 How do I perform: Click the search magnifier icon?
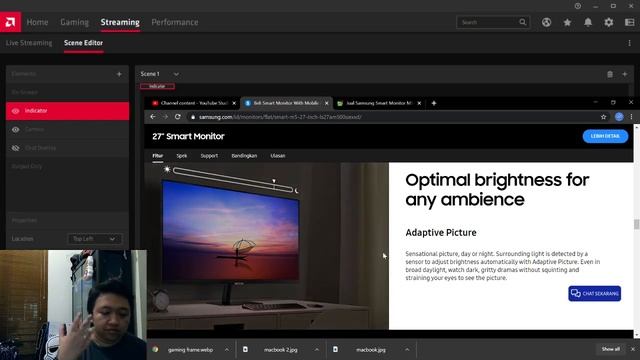tap(522, 22)
